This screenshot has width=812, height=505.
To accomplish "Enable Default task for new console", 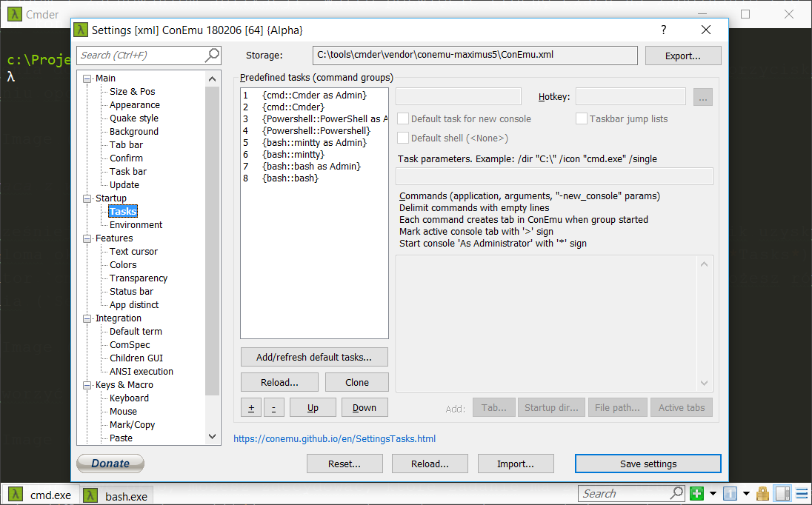I will pos(404,119).
